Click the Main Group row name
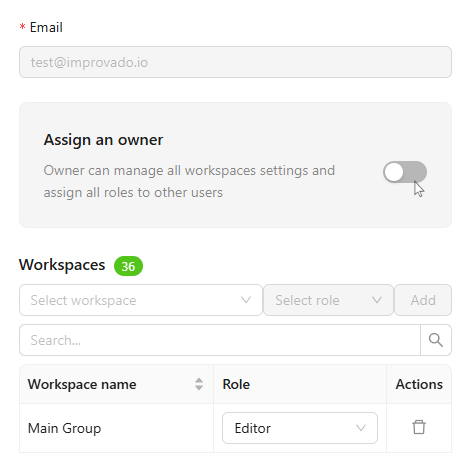 [x=64, y=428]
